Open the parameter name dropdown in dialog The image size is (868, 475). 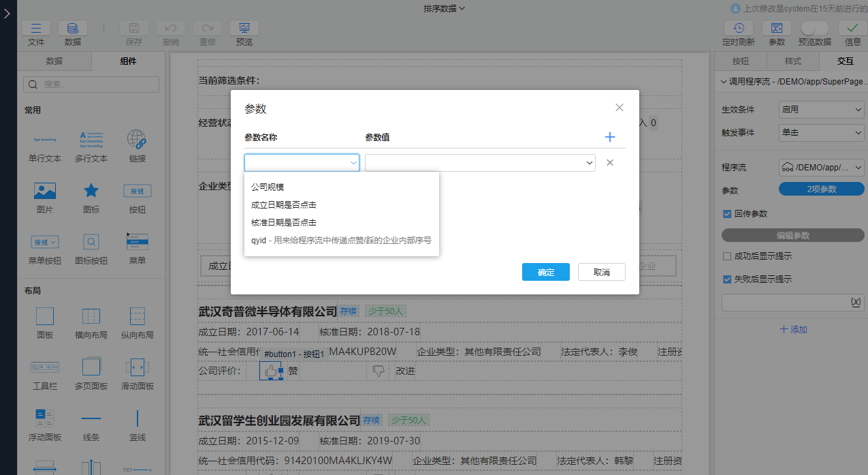[302, 162]
